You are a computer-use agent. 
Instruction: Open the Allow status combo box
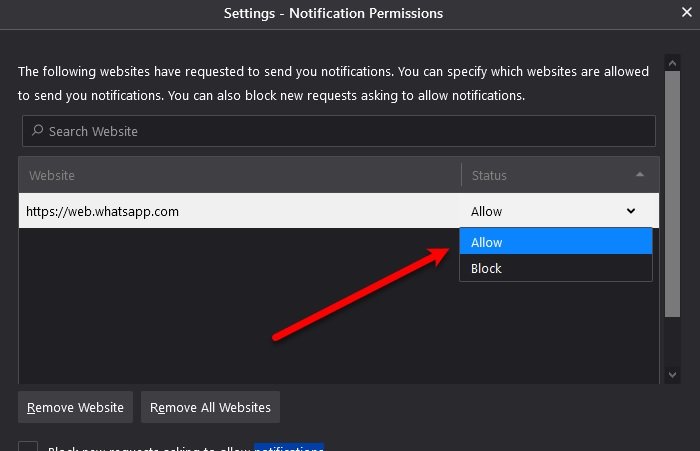click(555, 211)
